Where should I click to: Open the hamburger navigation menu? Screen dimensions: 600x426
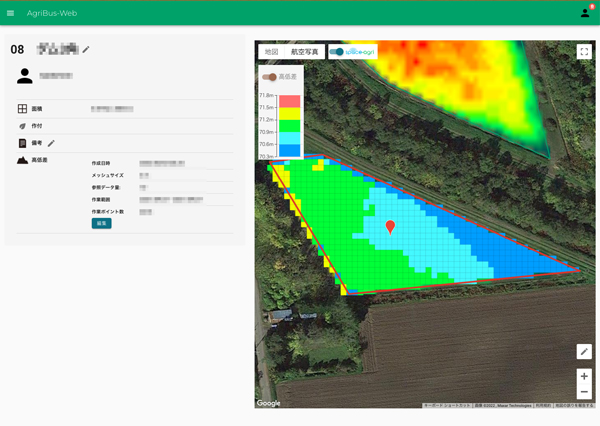click(10, 13)
